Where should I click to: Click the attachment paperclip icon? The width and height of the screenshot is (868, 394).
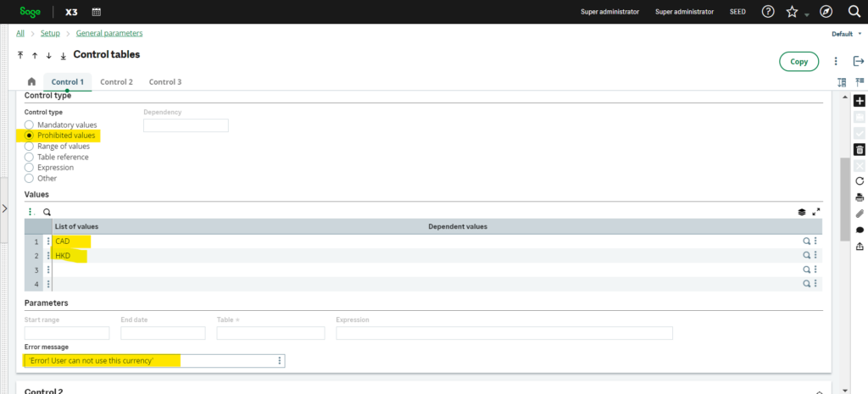click(860, 214)
